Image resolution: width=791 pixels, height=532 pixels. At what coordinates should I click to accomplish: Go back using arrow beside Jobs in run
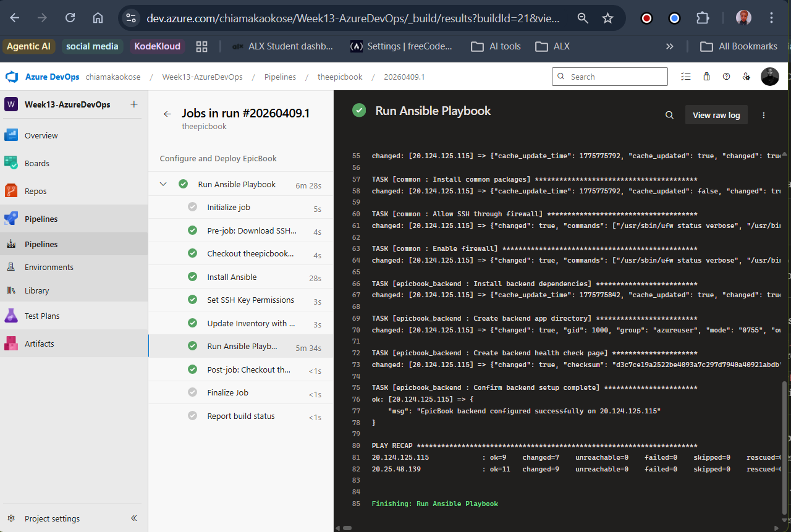point(167,114)
